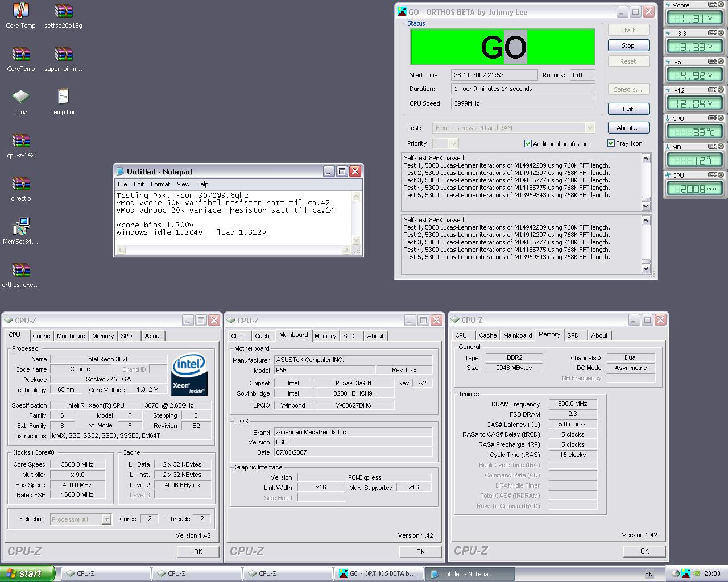Viewport: 728px width, 582px height.
Task: Click OK in the right CPU-Z Memory window
Action: [644, 551]
